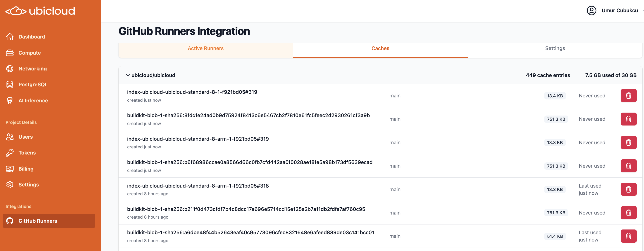This screenshot has width=644, height=251.
Task: Open Dashboard via the home icon
Action: 10,36
